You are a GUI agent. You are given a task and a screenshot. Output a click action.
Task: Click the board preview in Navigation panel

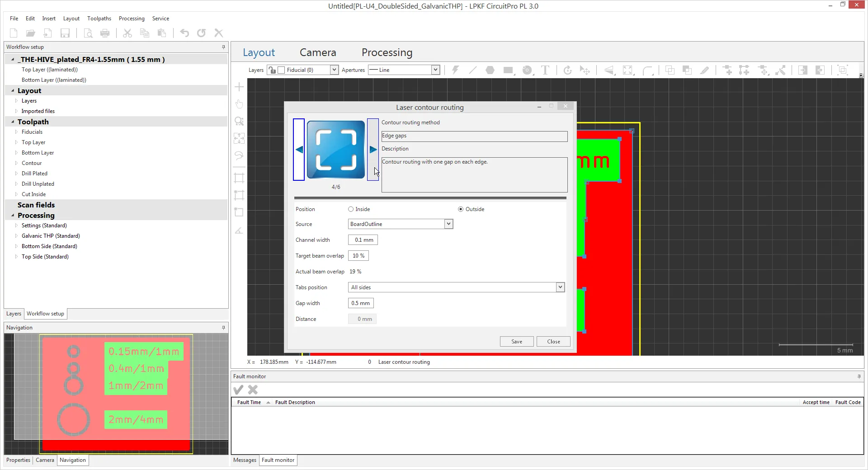116,393
